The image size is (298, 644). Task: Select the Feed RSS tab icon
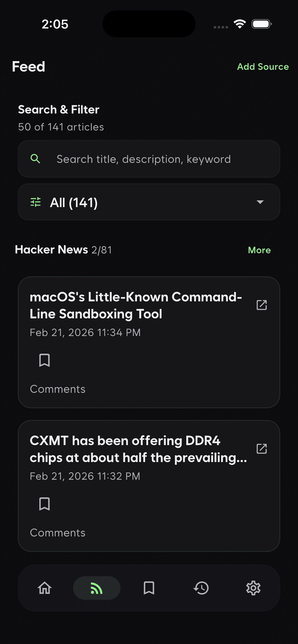[x=97, y=588]
